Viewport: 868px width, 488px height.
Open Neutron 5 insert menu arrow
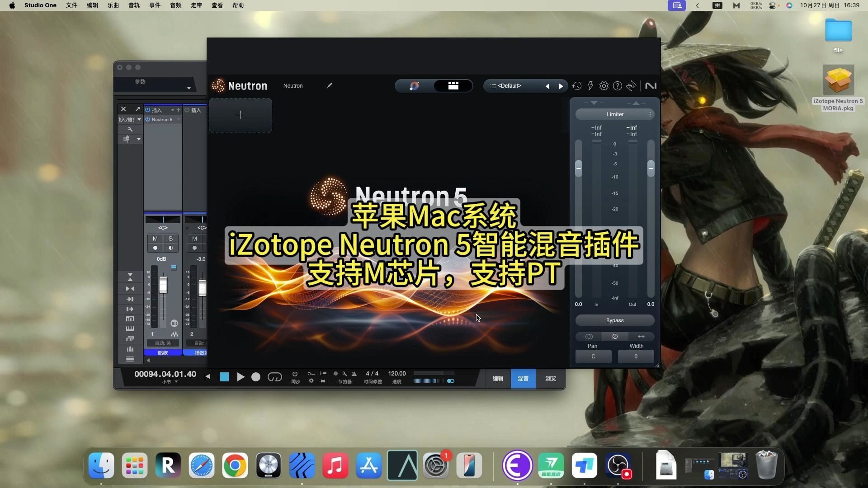(178, 120)
